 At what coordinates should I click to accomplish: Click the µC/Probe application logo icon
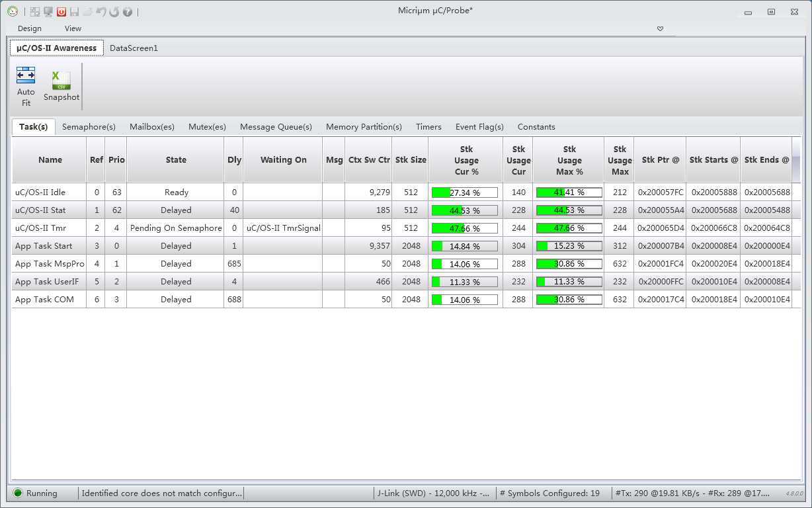pyautogui.click(x=13, y=11)
